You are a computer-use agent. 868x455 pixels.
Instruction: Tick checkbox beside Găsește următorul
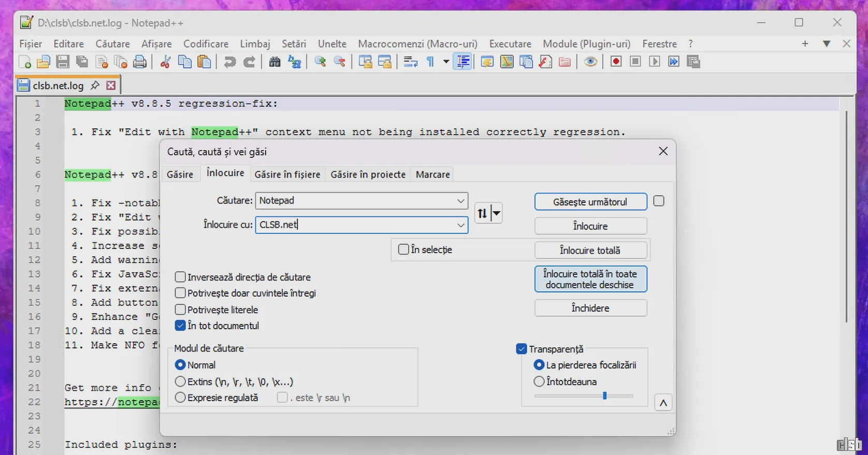[659, 201]
